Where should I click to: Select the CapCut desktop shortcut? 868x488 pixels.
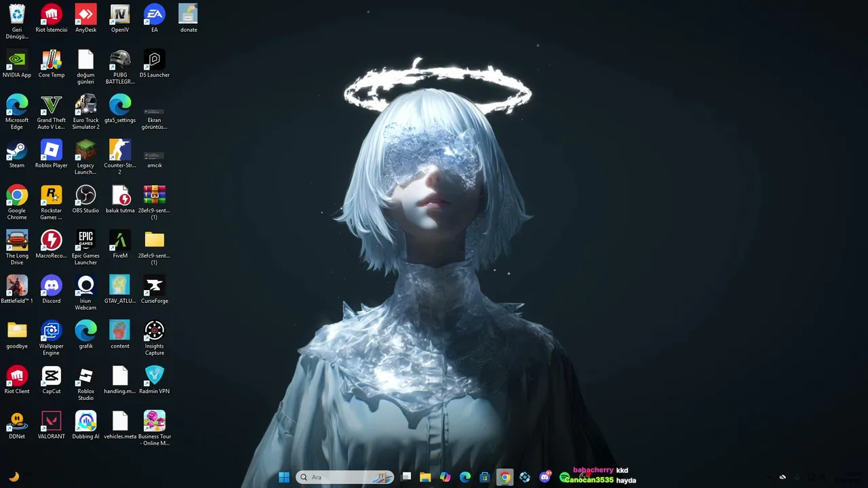(x=52, y=376)
